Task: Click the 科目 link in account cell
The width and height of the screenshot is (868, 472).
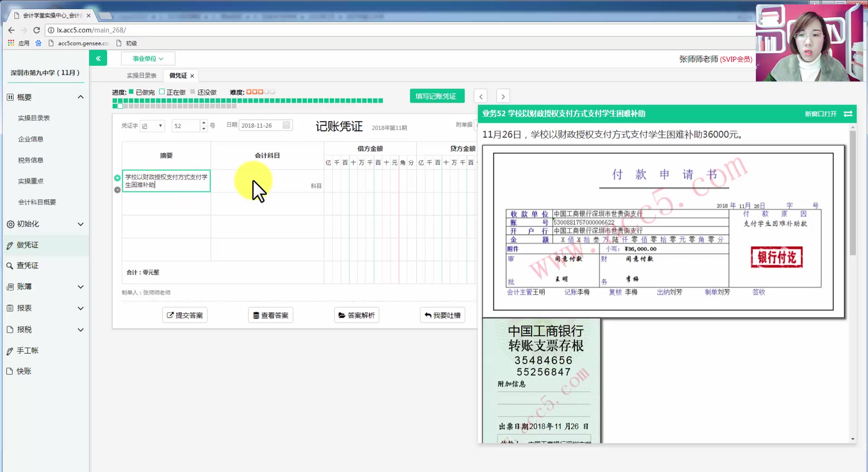Action: pos(316,186)
